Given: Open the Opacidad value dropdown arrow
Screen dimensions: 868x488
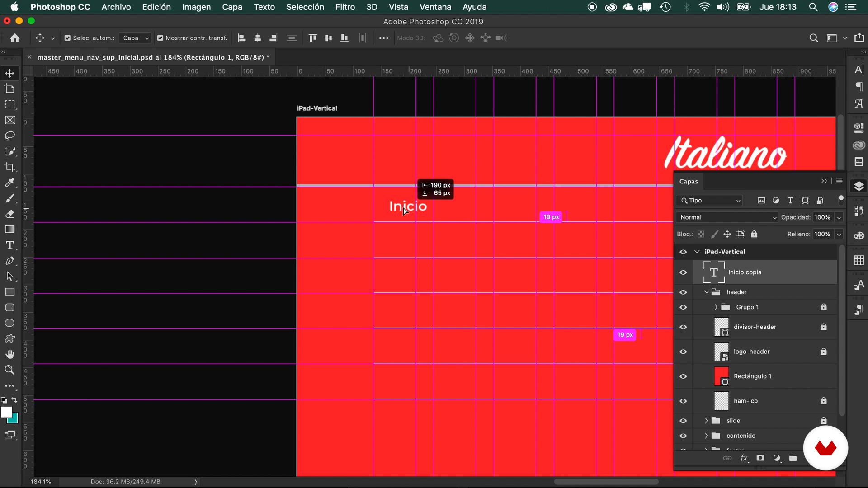Looking at the screenshot, I should (x=839, y=217).
